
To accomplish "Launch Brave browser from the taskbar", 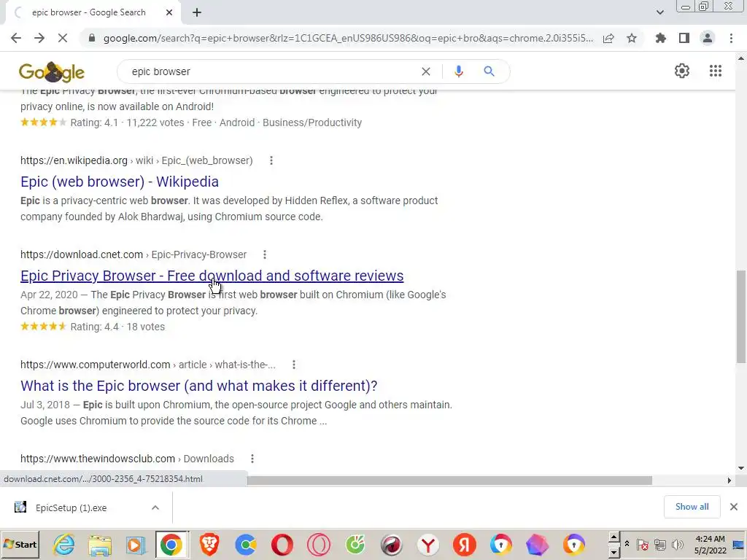I will (x=209, y=545).
